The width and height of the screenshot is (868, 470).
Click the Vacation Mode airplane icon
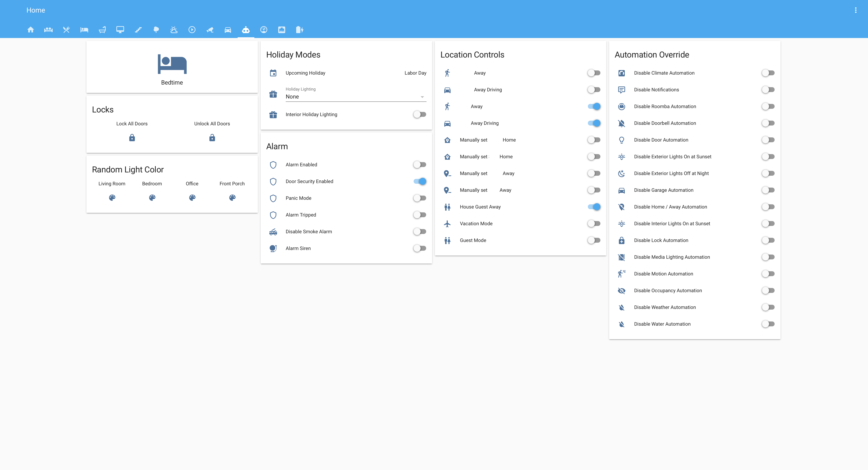(x=447, y=223)
